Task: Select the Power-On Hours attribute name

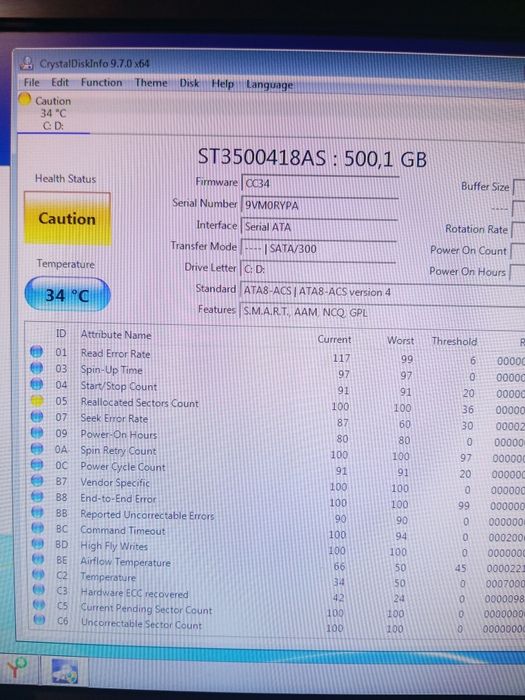Action: 119,434
